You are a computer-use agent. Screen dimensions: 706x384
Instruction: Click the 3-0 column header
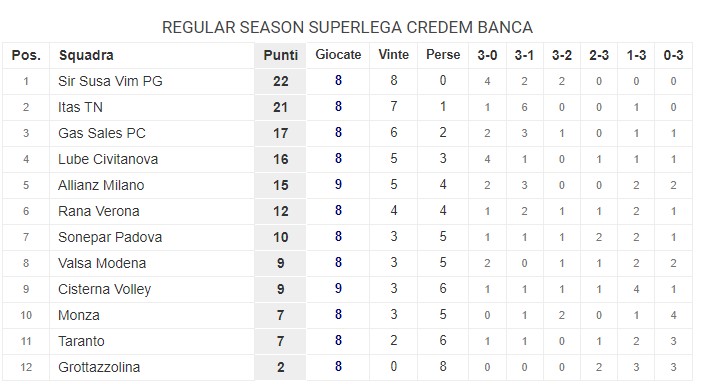coord(487,55)
